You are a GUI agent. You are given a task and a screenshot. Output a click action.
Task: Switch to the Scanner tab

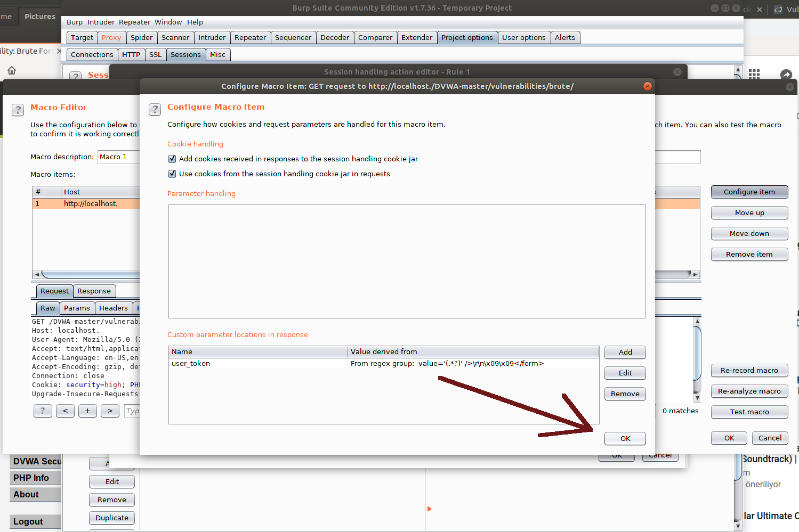tap(175, 37)
